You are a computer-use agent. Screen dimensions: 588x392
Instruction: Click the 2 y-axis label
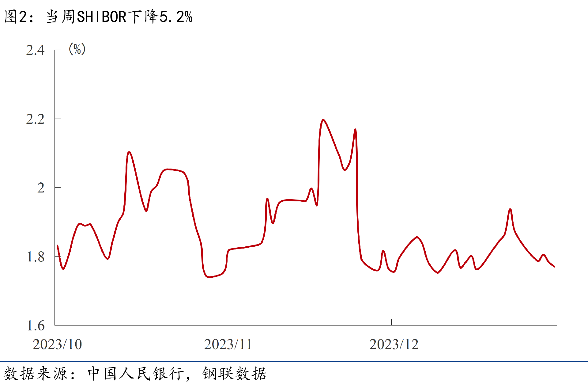pyautogui.click(x=41, y=188)
